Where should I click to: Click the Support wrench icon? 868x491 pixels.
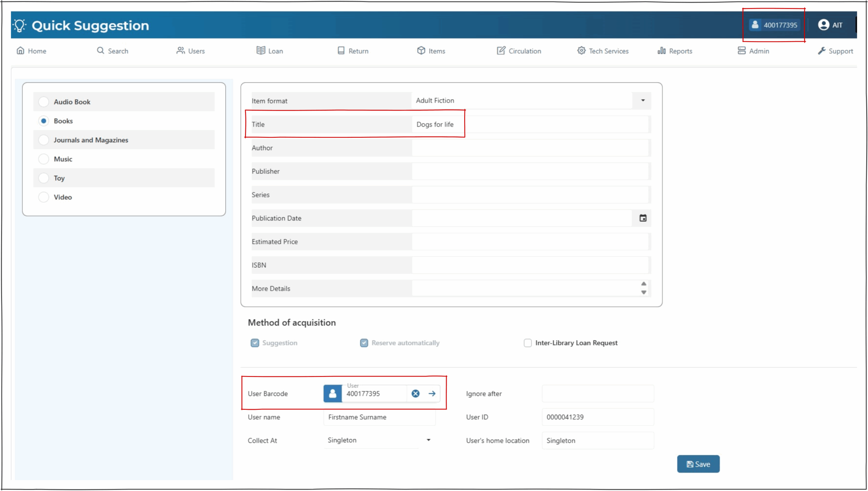(x=821, y=51)
